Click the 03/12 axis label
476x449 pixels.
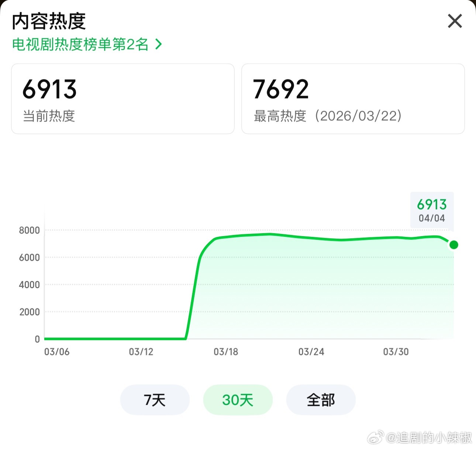[141, 352]
